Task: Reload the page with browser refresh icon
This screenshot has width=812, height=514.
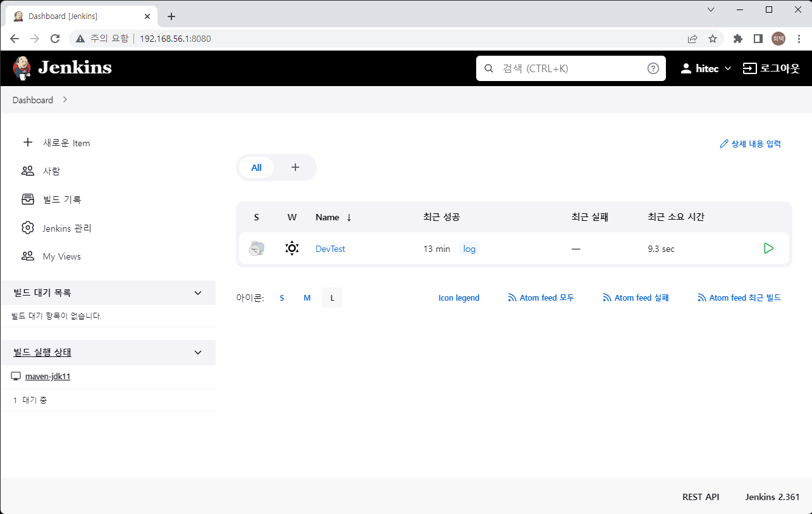Action: coord(55,39)
